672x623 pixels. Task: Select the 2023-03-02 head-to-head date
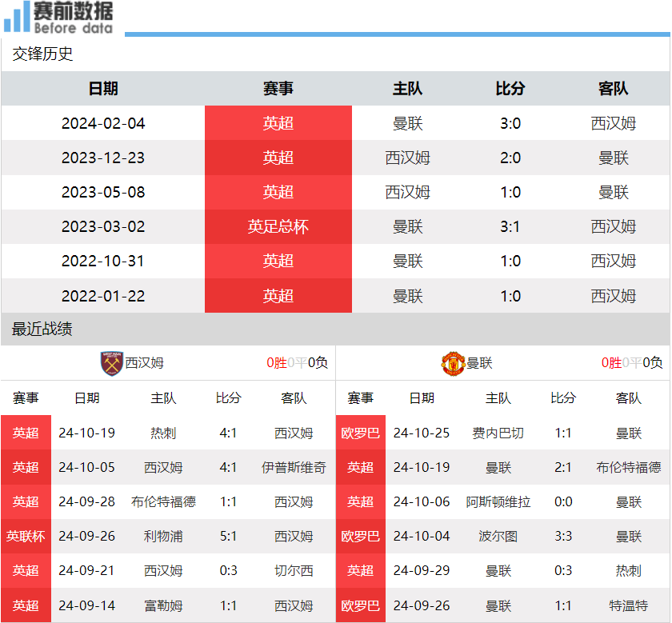tap(103, 226)
